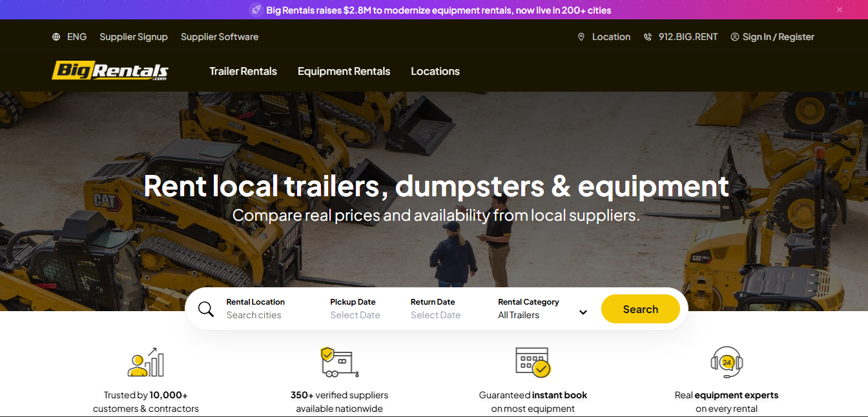
Task: Click the verified suppliers trailer shield icon
Action: [x=339, y=362]
